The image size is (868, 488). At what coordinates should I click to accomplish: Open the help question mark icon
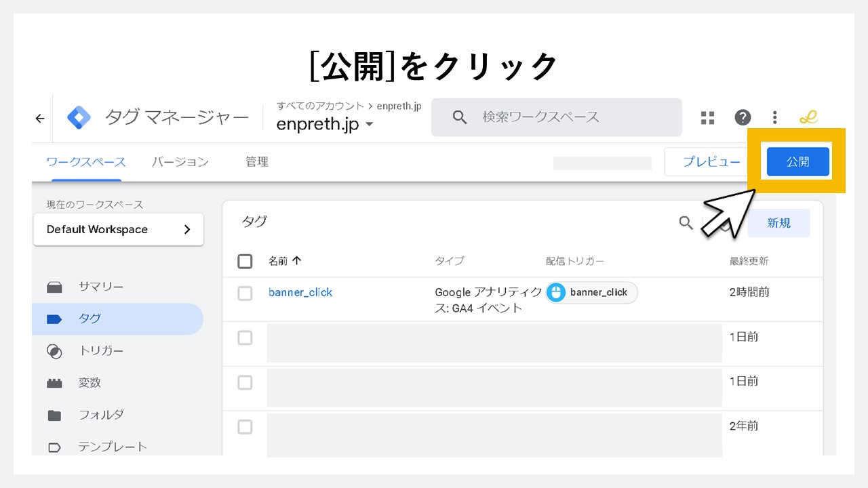tap(743, 117)
